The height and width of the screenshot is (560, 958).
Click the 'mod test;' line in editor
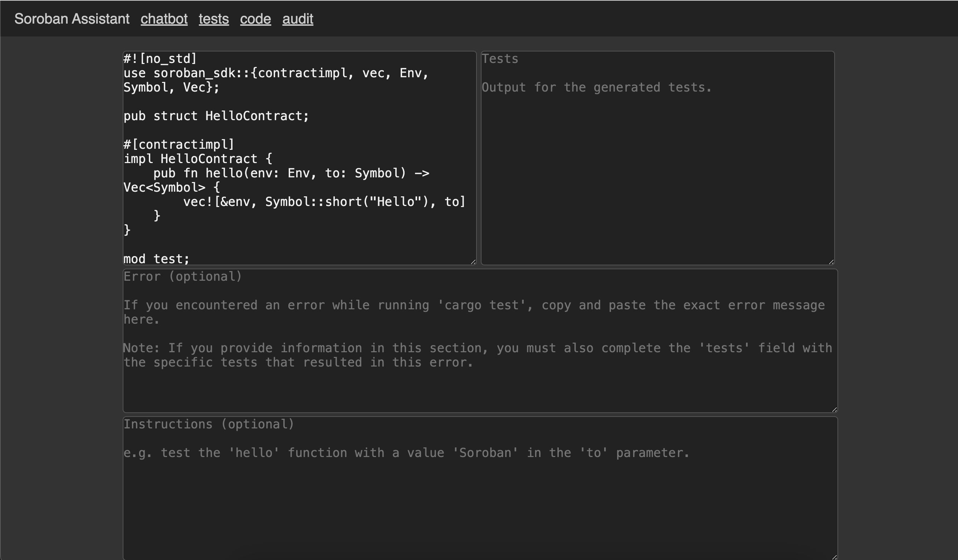tap(156, 259)
